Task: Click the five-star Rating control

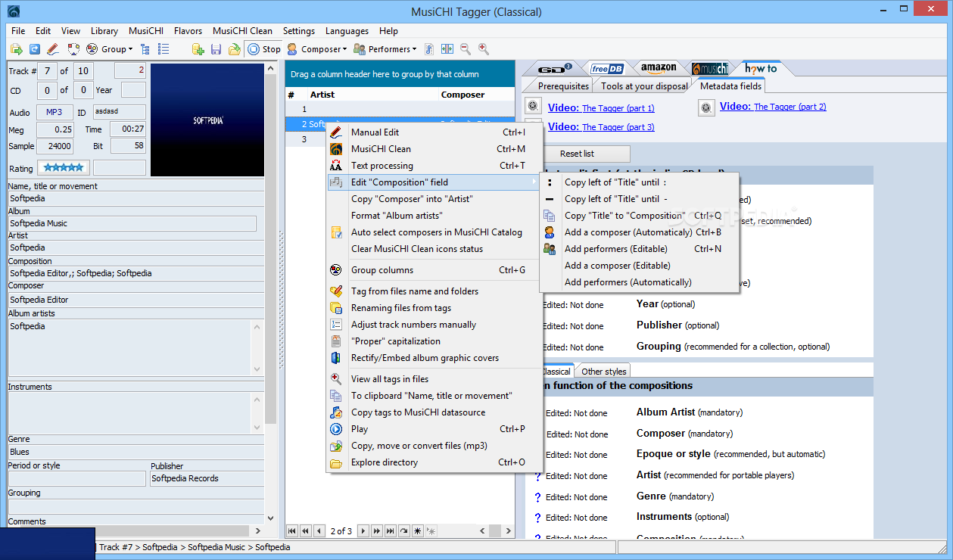Action: click(64, 168)
